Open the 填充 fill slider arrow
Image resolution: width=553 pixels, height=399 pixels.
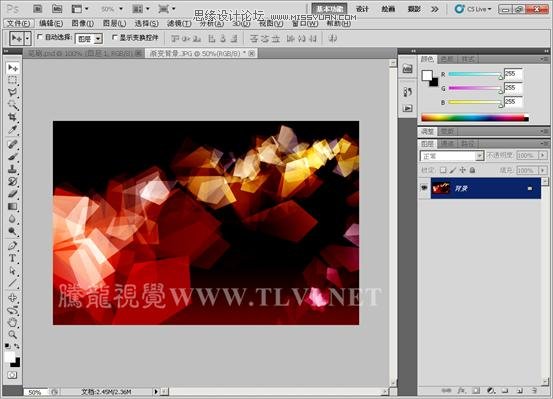[x=543, y=170]
